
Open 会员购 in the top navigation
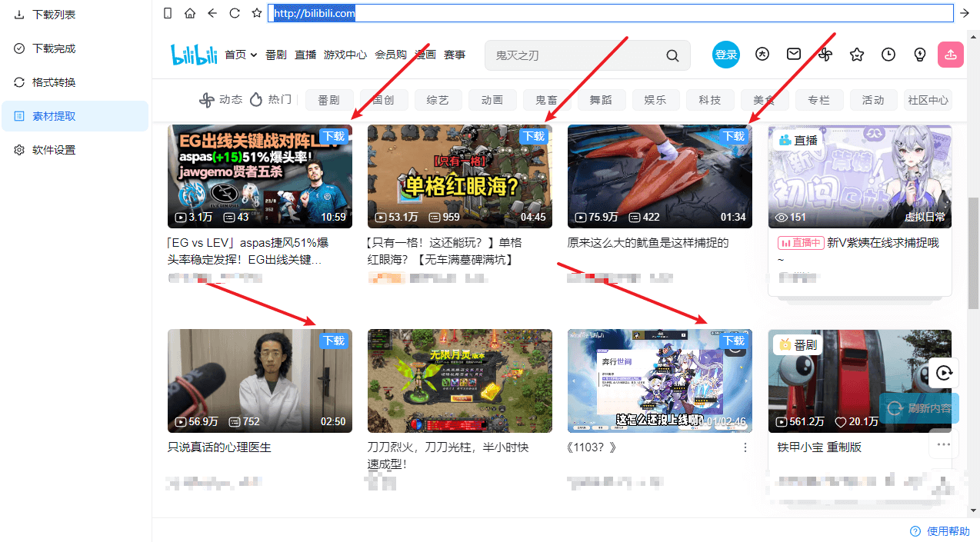391,55
